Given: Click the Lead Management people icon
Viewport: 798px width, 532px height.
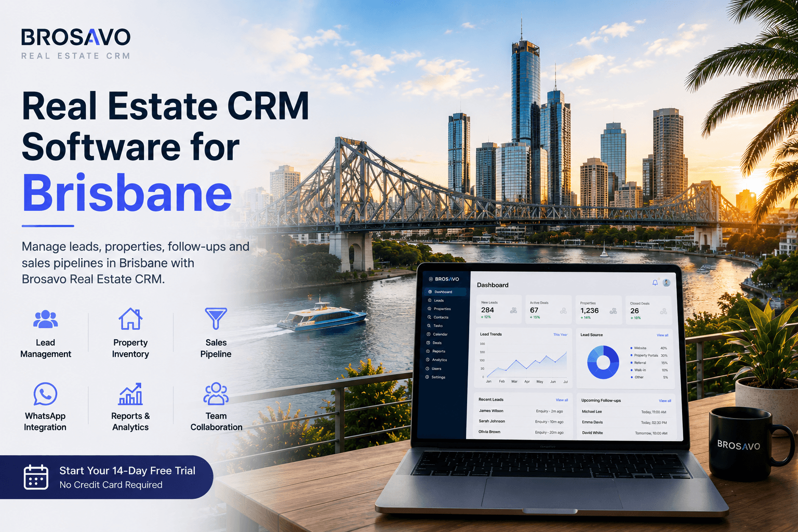Looking at the screenshot, I should [x=46, y=319].
